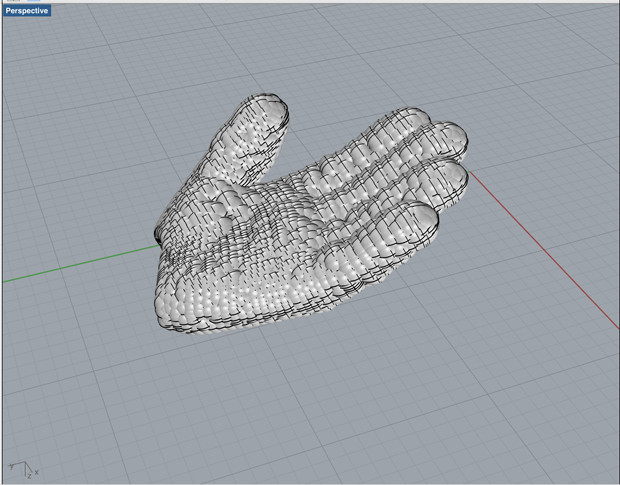
Task: Click the red X-axis line
Action: coord(544,250)
